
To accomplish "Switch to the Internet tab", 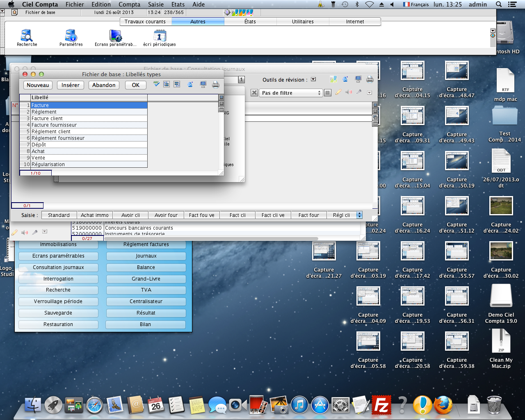I will 355,21.
